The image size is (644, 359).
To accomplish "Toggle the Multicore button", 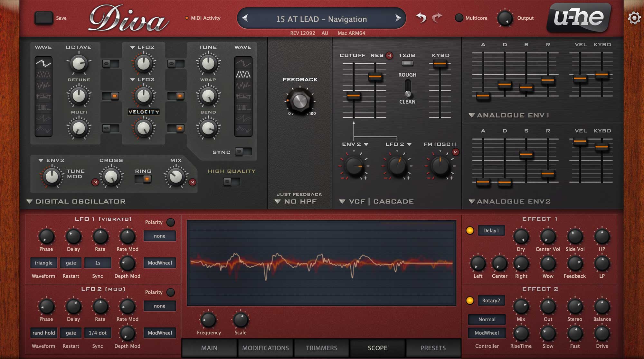I will coord(459,18).
